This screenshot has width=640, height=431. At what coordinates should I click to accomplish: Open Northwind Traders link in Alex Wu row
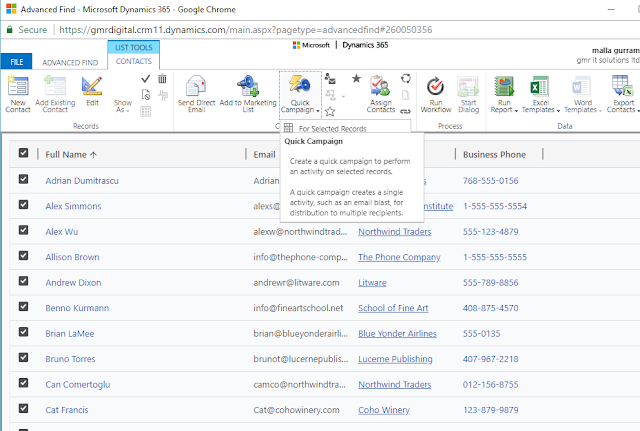tap(394, 231)
